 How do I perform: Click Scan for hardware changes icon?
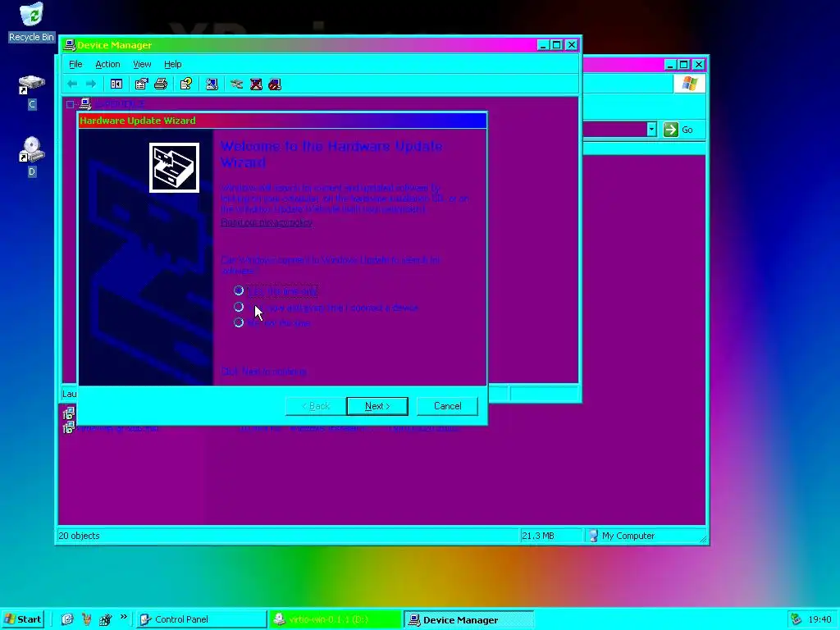[x=212, y=84]
